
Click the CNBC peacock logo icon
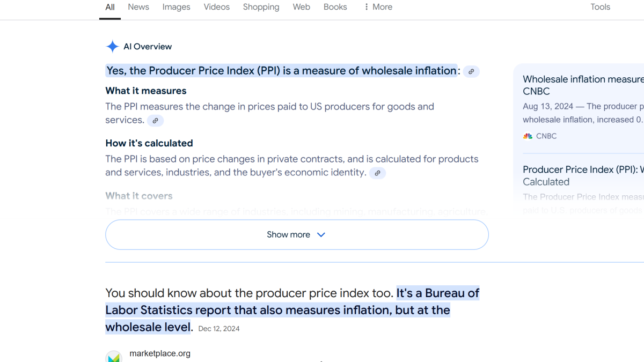coord(528,136)
